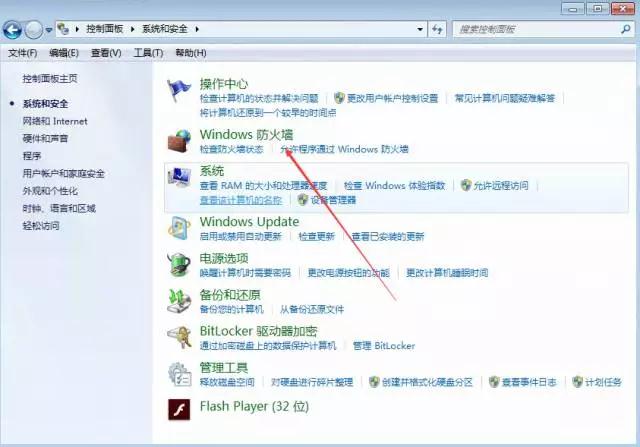Open the 操作中心 heading
640x447 pixels.
[224, 84]
